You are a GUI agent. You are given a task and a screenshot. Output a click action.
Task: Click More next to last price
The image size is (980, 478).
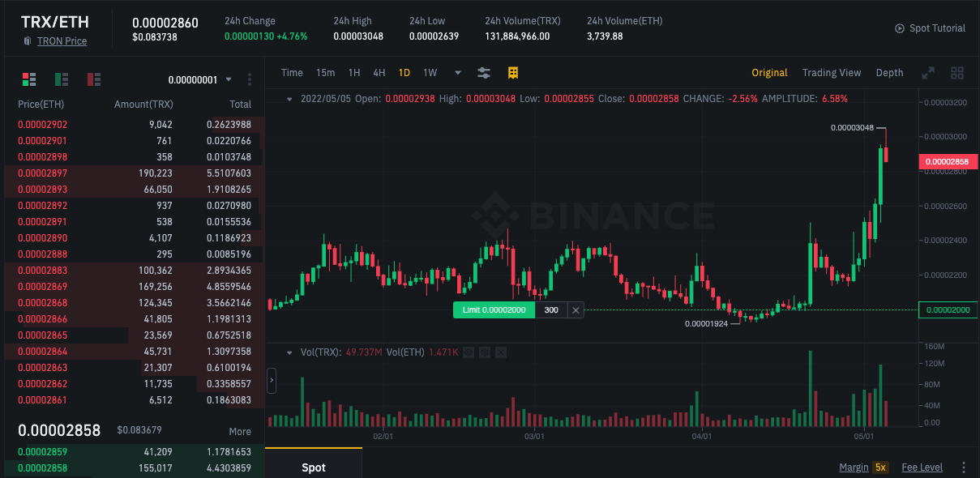pyautogui.click(x=240, y=432)
